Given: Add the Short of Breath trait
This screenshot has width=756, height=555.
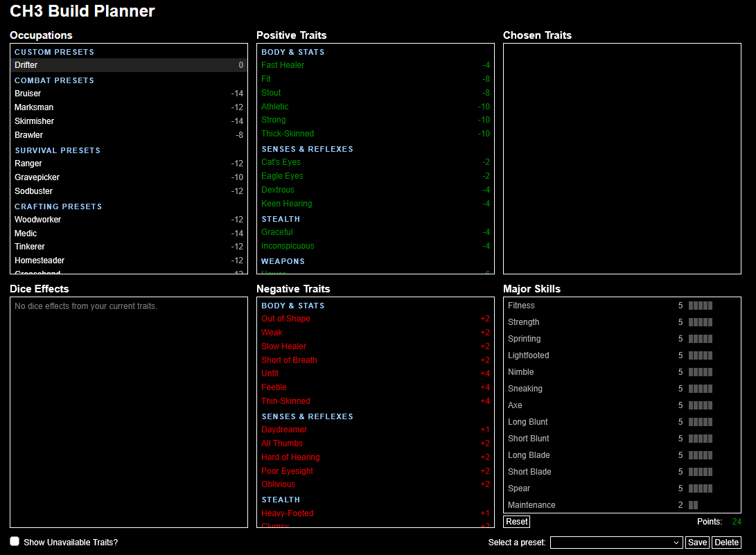Looking at the screenshot, I should [x=376, y=360].
